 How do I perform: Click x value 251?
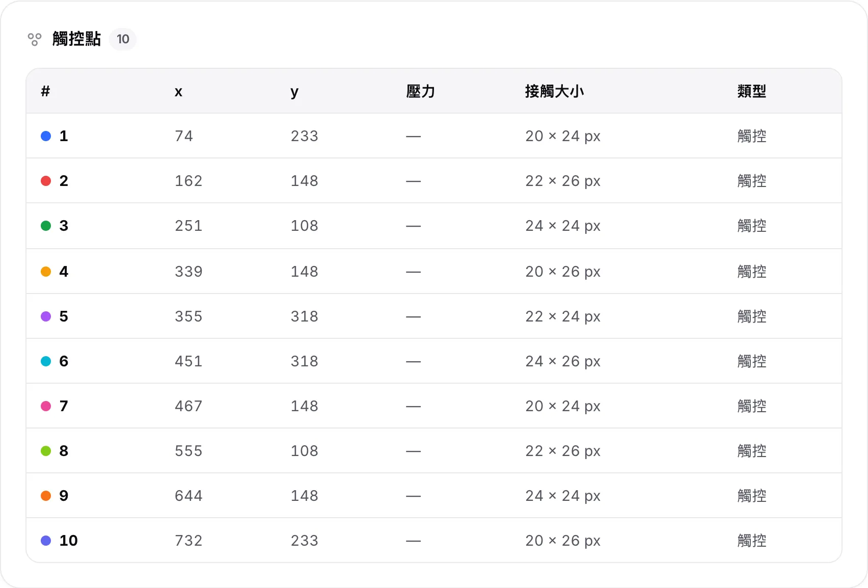pos(188,226)
